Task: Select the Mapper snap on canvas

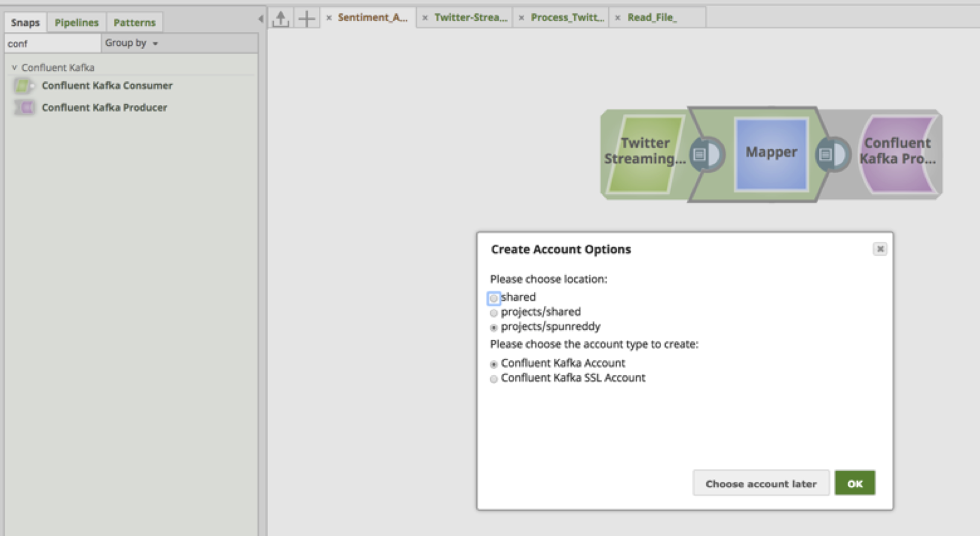Action: click(x=771, y=153)
